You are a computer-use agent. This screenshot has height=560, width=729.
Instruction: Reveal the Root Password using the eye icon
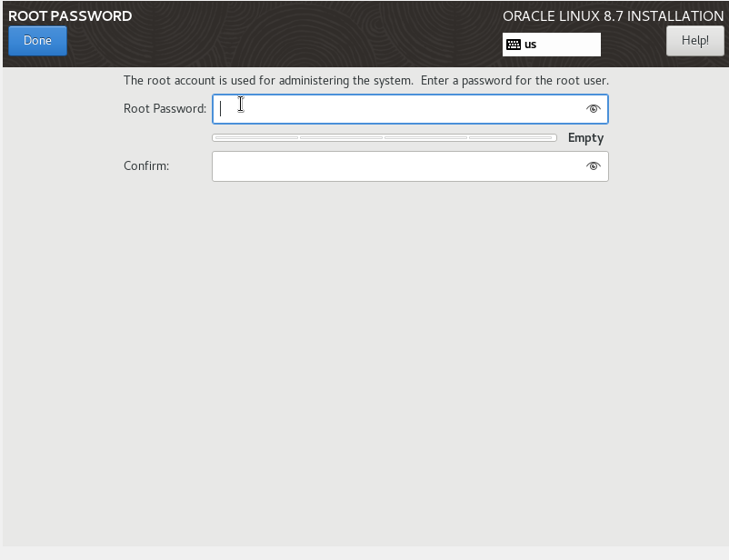[593, 109]
